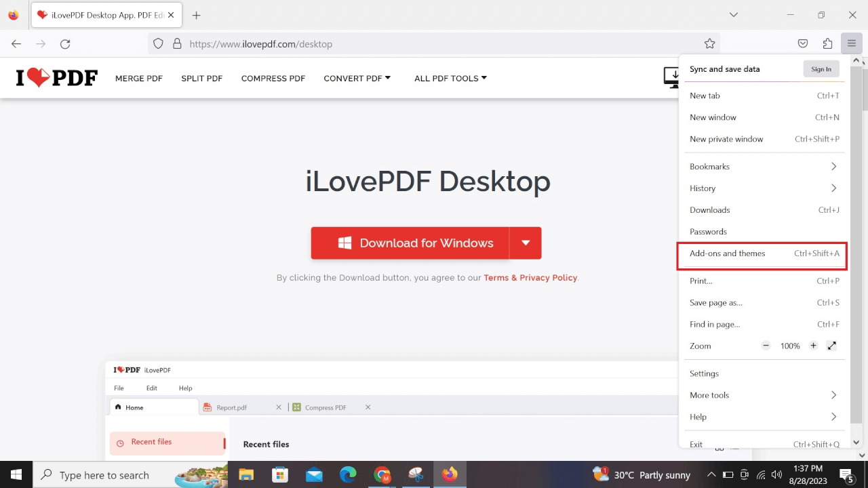Image resolution: width=868 pixels, height=488 pixels.
Task: Open Passwords from the menu
Action: point(764,232)
